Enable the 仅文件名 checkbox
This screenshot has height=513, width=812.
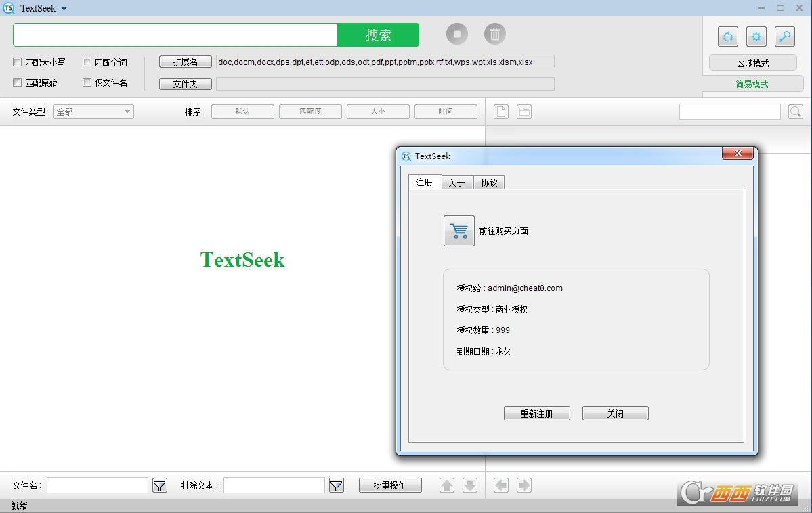(87, 83)
